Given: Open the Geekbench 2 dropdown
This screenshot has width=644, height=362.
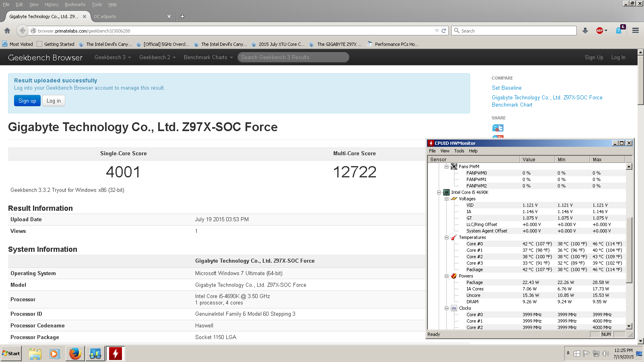Looking at the screenshot, I should point(157,58).
